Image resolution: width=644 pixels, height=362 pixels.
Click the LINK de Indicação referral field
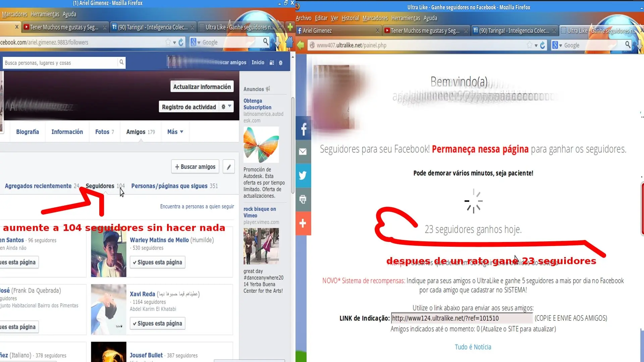tap(462, 318)
